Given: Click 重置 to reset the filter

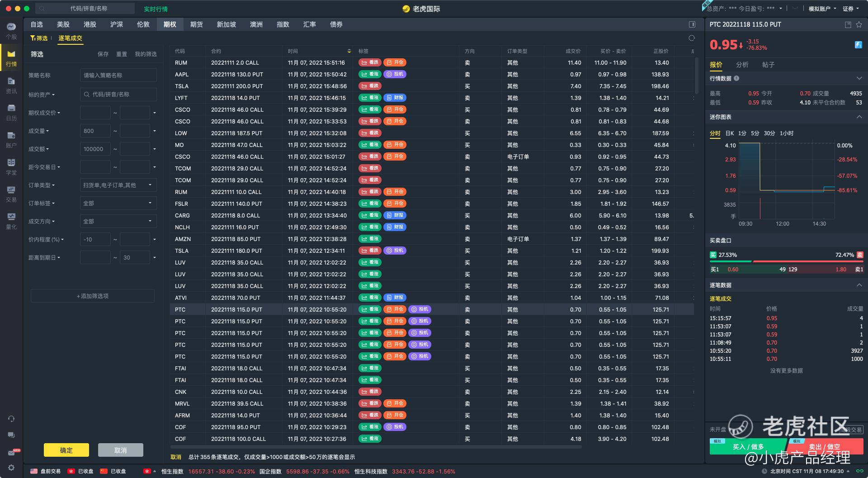Looking at the screenshot, I should 122,54.
